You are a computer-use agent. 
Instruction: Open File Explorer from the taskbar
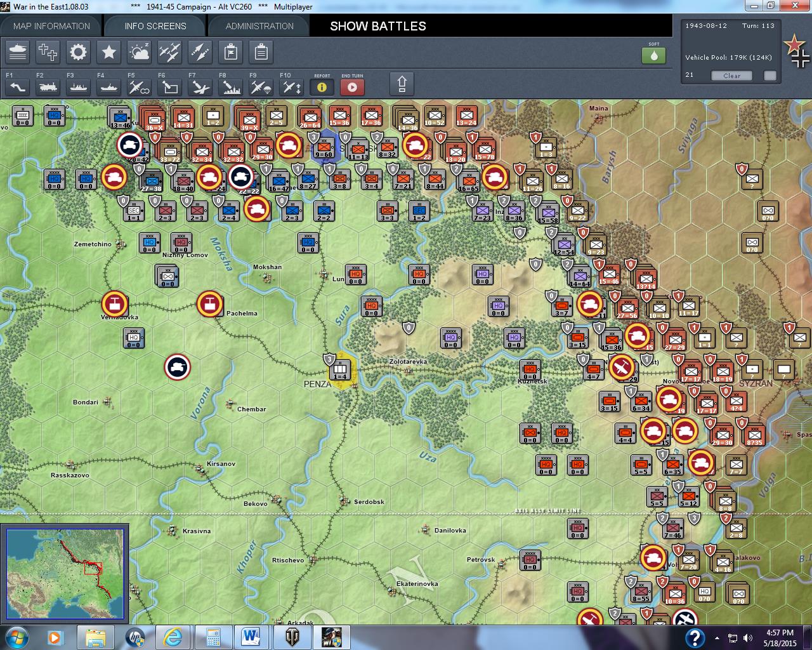[x=95, y=637]
